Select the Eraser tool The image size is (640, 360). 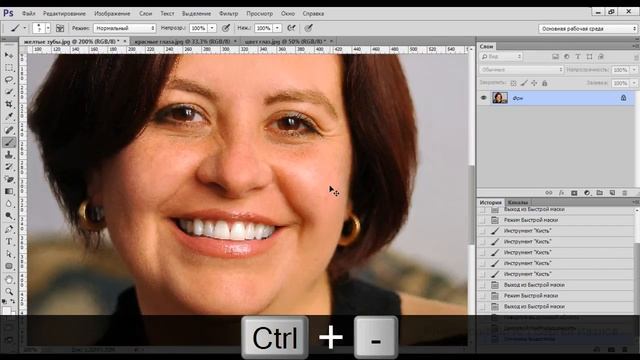tap(9, 179)
